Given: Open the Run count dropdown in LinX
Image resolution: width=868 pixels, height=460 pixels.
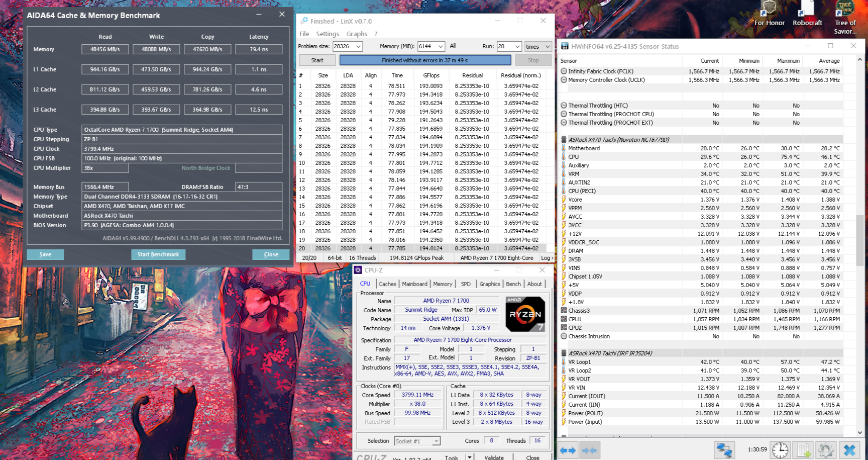Looking at the screenshot, I should point(518,46).
